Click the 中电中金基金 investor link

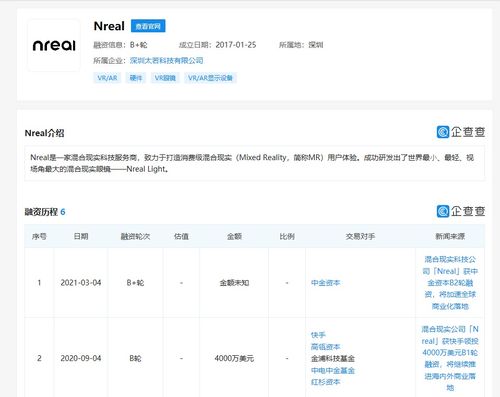point(333,370)
